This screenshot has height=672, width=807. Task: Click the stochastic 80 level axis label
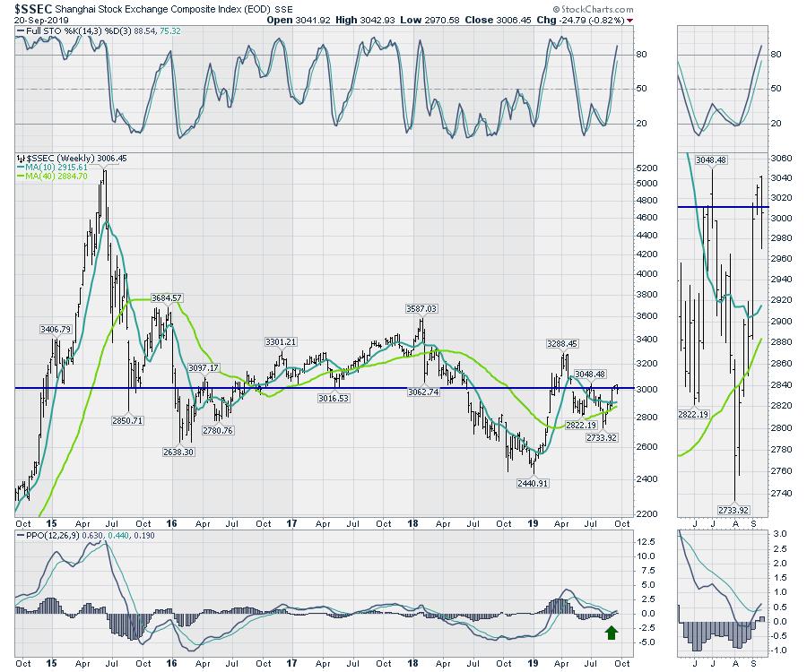[642, 55]
